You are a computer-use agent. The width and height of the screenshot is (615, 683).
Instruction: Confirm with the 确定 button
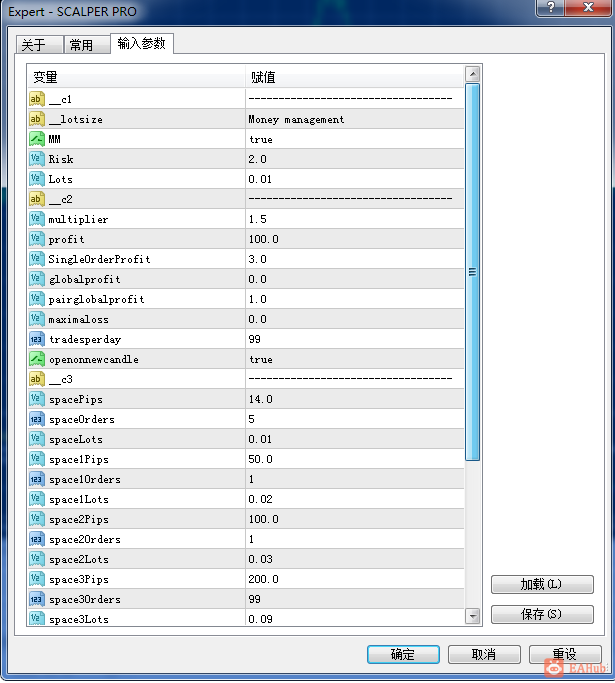(403, 654)
